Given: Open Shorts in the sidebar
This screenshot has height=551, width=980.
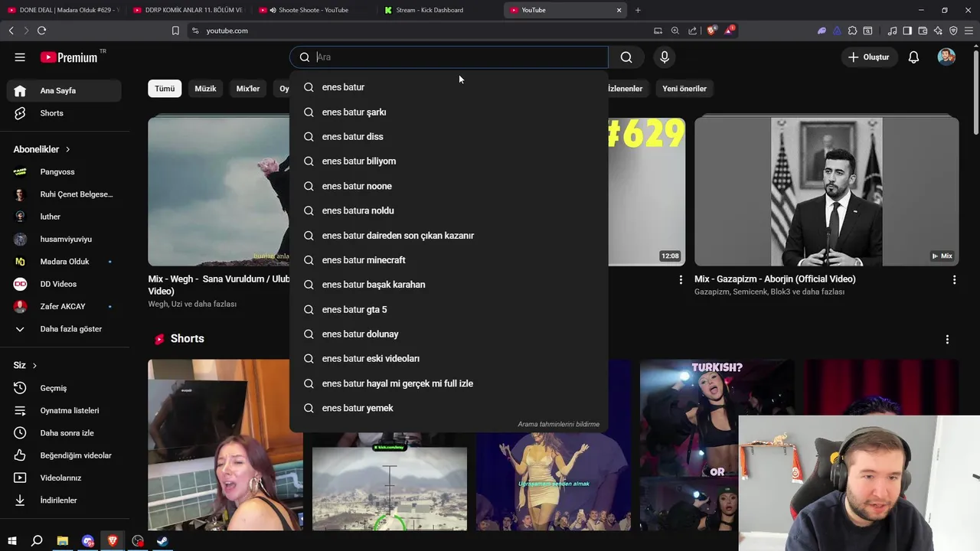Looking at the screenshot, I should (64, 113).
